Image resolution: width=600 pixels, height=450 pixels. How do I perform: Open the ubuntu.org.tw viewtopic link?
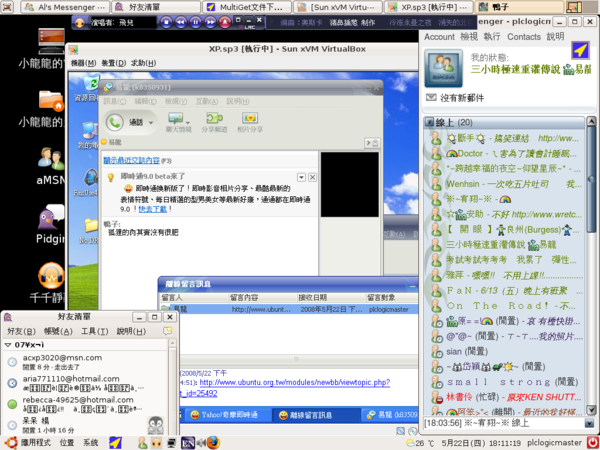coord(295,382)
